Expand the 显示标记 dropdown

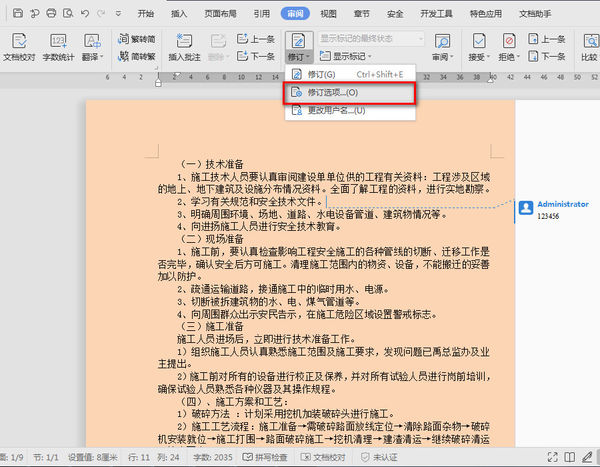[x=353, y=56]
